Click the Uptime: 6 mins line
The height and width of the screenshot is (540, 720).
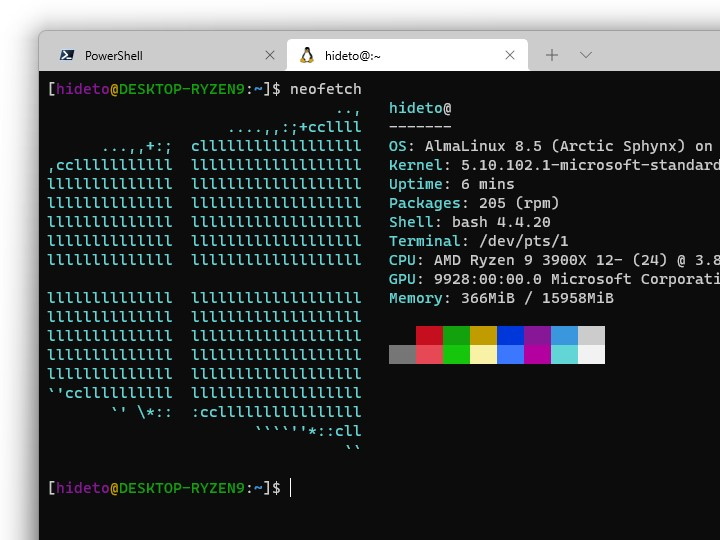click(x=451, y=184)
